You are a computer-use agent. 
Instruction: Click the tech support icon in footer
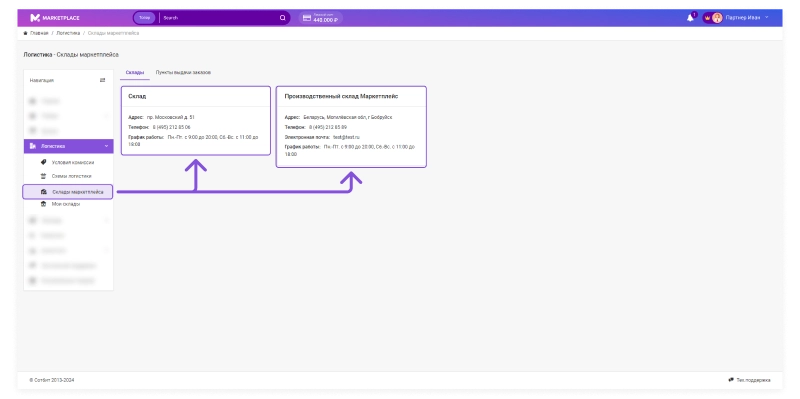(731, 380)
